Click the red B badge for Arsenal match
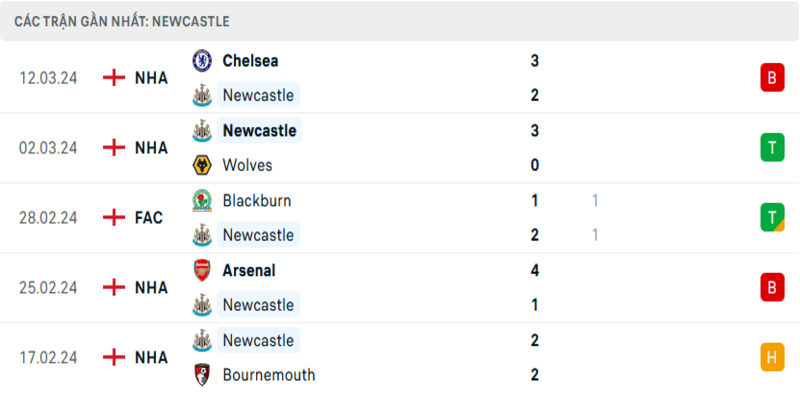Viewport: 800px width, 400px height. pos(771,288)
